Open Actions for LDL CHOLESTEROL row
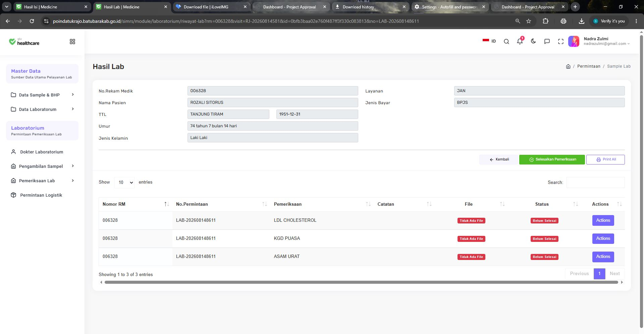 click(603, 220)
